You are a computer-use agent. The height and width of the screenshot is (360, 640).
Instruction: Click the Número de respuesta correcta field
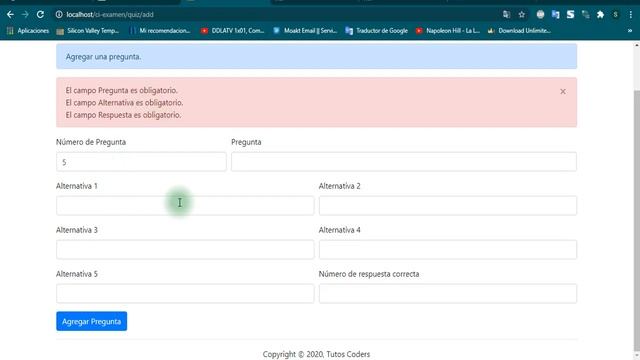[448, 293]
